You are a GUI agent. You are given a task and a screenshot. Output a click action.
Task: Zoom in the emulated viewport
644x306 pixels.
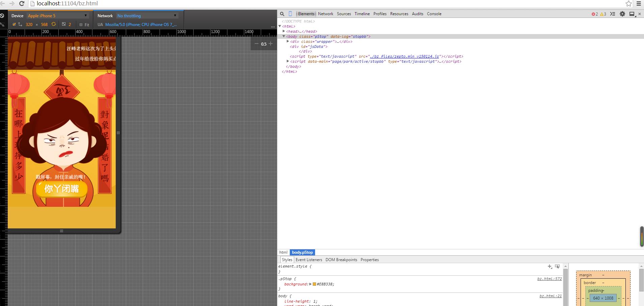click(x=271, y=44)
